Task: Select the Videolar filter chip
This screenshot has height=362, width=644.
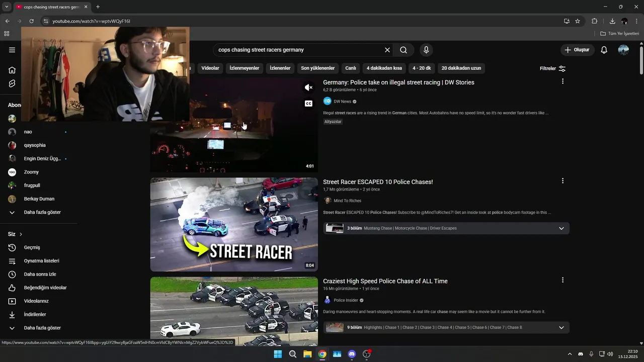Action: [210, 68]
